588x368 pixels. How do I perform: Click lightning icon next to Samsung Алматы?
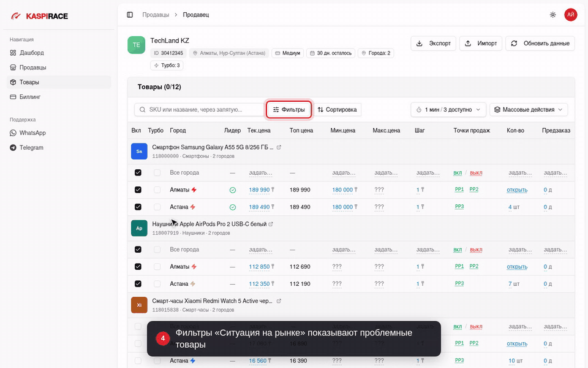click(194, 190)
